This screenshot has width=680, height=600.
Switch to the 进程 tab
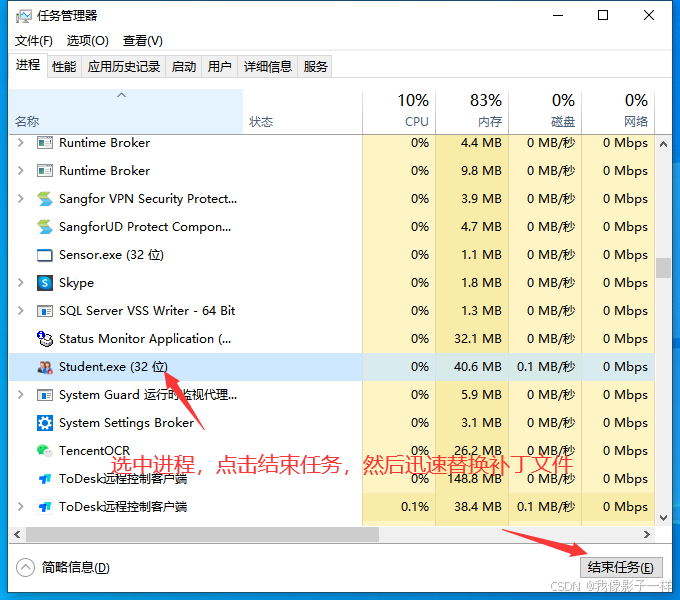point(28,65)
